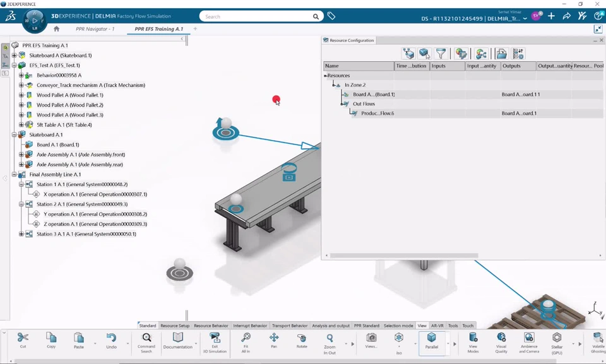Select the Rotate tool
The width and height of the screenshot is (606, 364).
(302, 340)
